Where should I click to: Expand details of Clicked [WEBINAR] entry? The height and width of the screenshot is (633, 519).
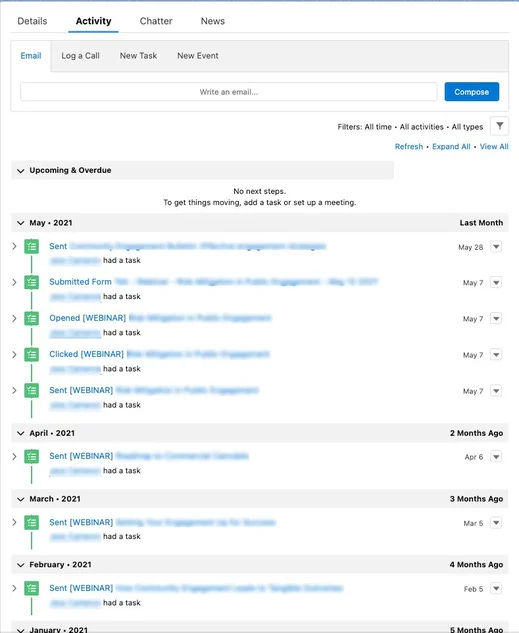(15, 354)
